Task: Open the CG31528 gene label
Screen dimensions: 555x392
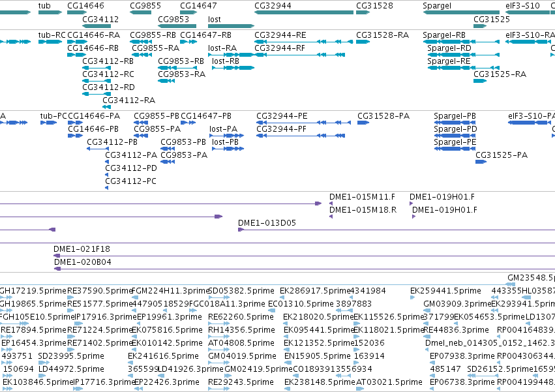Action: (374, 6)
